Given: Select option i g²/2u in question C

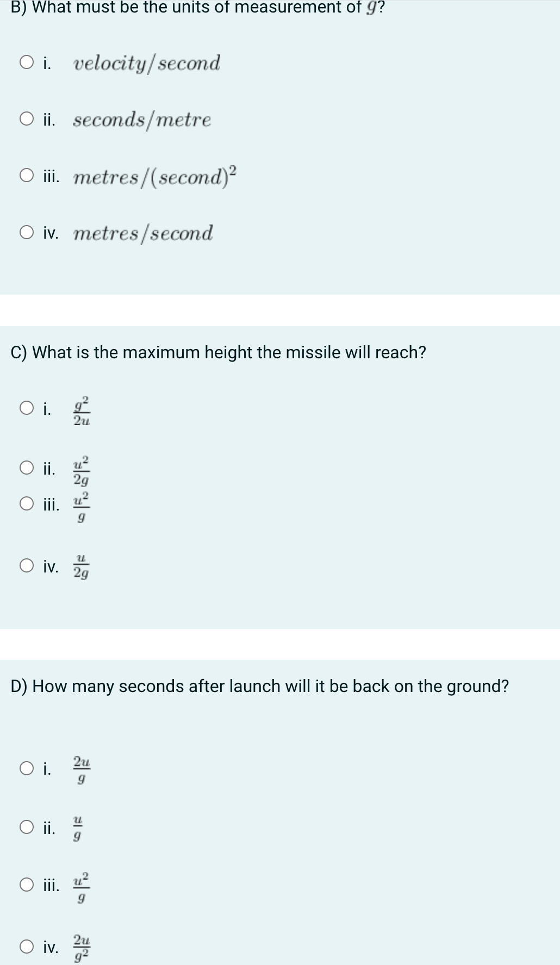Looking at the screenshot, I should (27, 408).
